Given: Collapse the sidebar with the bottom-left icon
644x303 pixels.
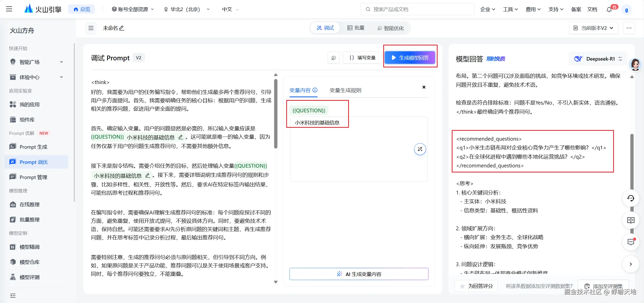Looking at the screenshot, I should [x=13, y=295].
